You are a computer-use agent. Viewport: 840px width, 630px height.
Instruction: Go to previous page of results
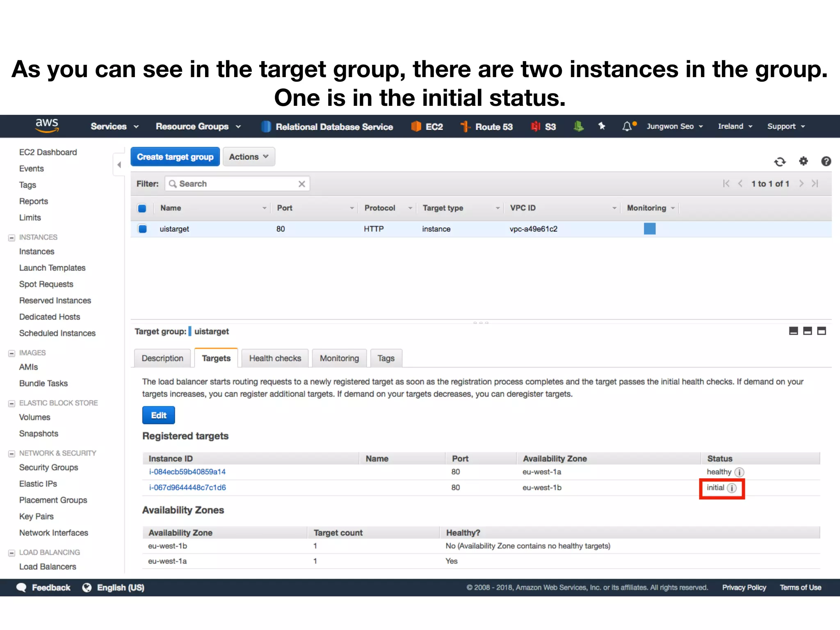click(x=740, y=183)
